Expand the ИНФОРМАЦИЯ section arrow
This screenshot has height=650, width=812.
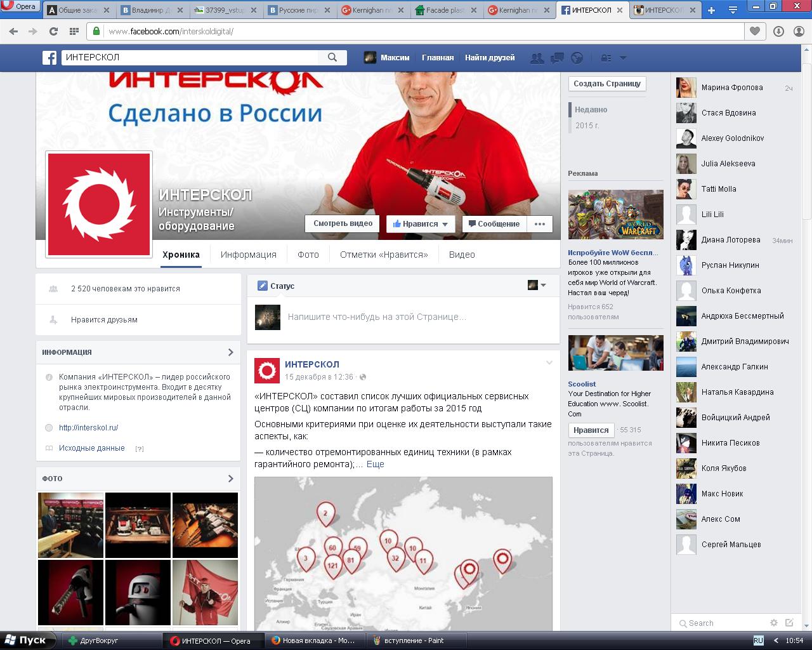coord(230,352)
